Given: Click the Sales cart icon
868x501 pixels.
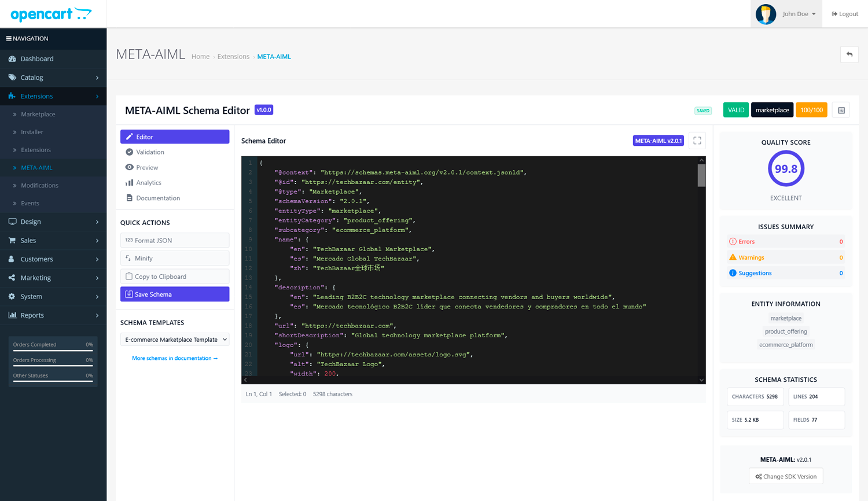Looking at the screenshot, I should click(12, 240).
